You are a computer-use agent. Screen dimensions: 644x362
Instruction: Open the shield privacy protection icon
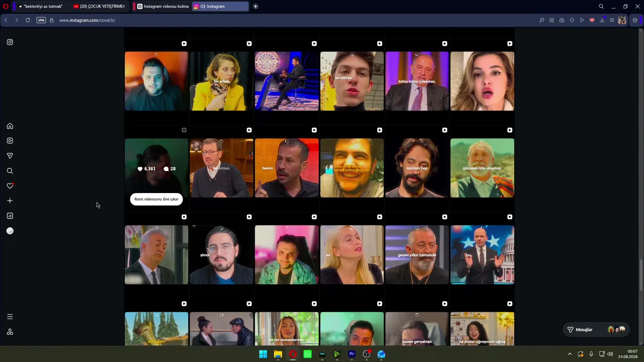click(572, 20)
